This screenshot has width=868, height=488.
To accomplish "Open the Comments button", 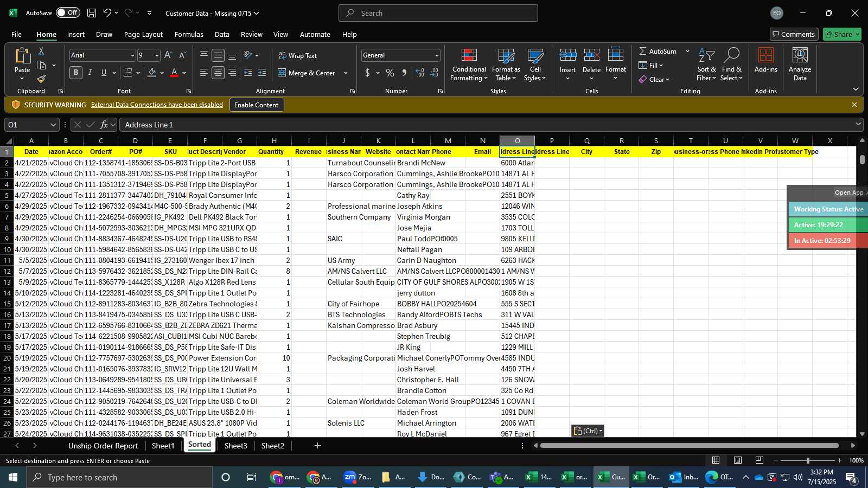I will pyautogui.click(x=794, y=34).
